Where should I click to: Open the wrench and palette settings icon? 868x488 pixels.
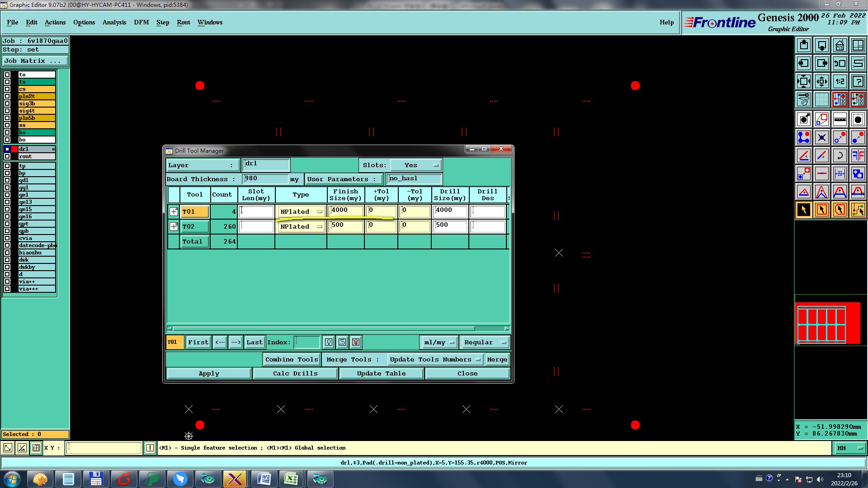point(804,99)
